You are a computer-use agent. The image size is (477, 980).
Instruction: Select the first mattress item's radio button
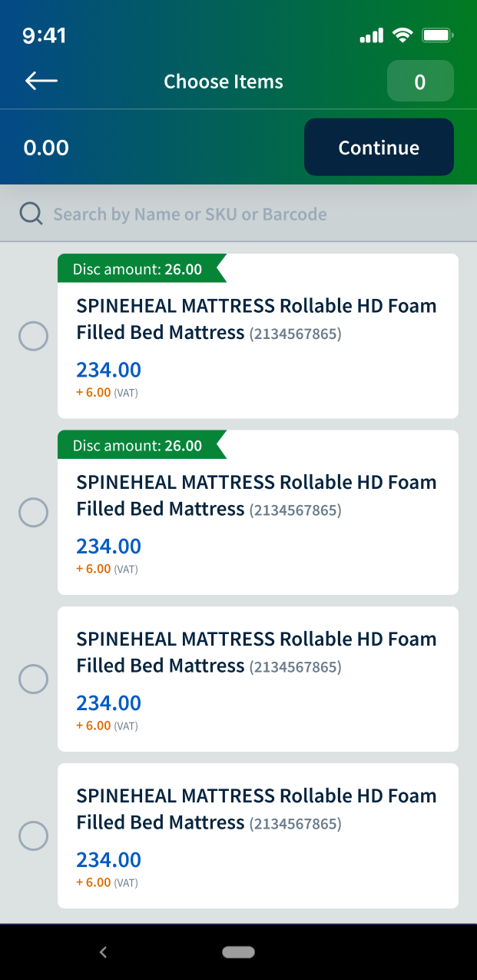coord(33,336)
